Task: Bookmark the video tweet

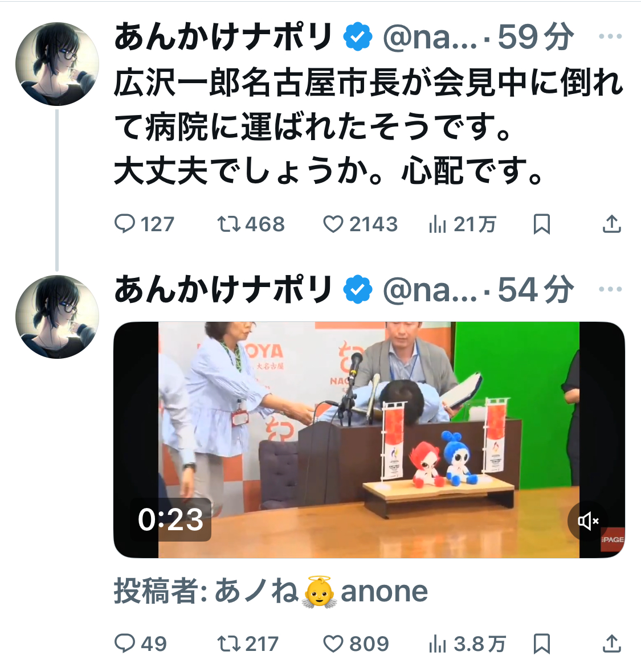Action: 541,644
